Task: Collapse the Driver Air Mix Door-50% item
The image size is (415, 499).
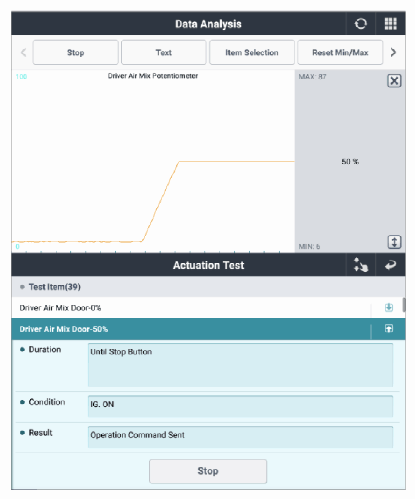Action: click(389, 329)
